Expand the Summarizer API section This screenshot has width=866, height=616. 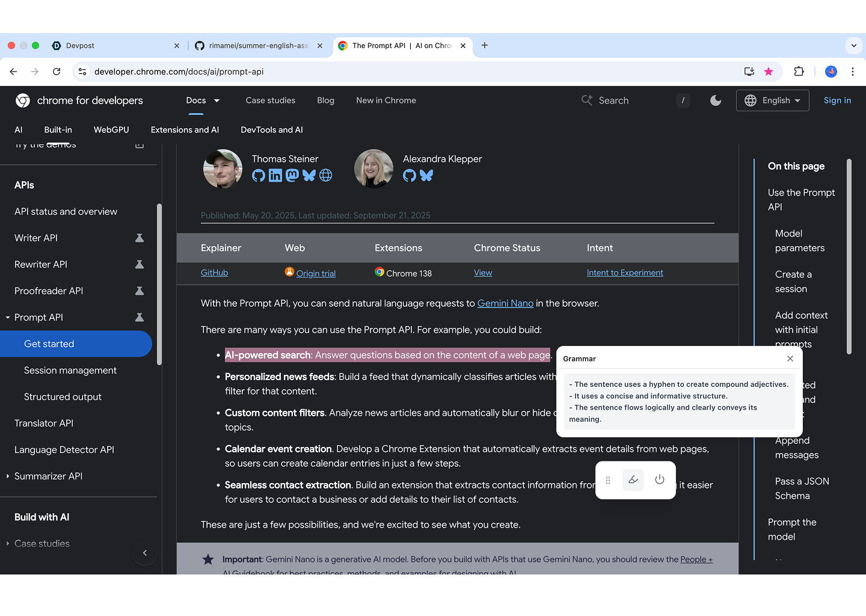click(x=8, y=476)
